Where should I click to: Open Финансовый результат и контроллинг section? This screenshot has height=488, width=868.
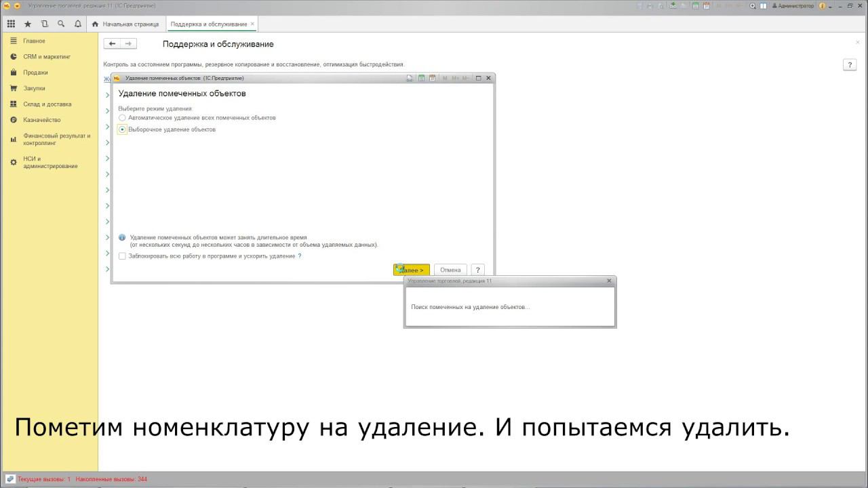(56, 139)
